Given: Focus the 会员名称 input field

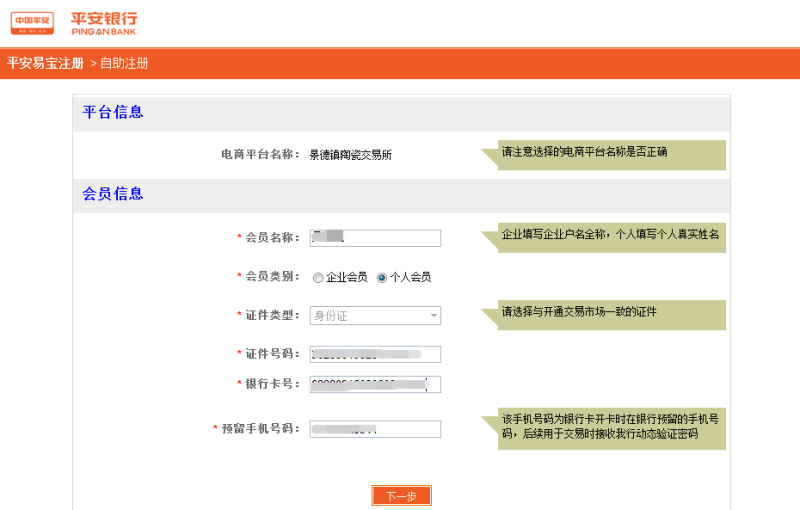Looking at the screenshot, I should click(x=375, y=238).
